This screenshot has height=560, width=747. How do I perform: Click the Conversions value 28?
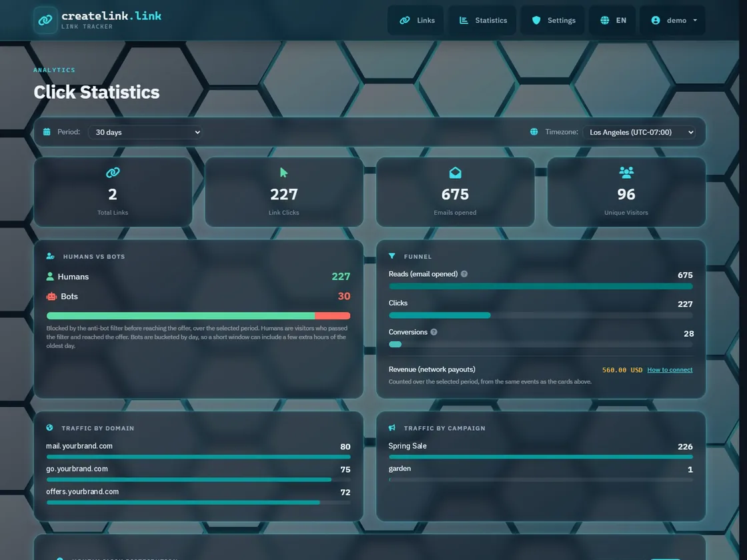(x=688, y=333)
